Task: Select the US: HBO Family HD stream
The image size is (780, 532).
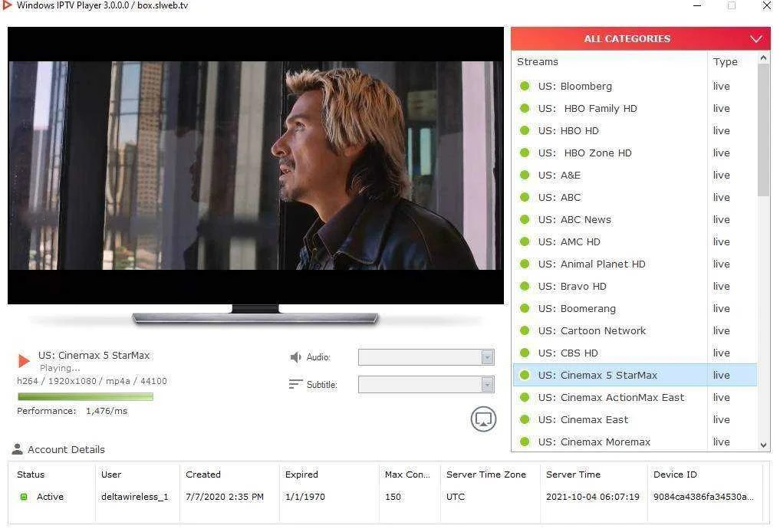Action: pyautogui.click(x=635, y=108)
